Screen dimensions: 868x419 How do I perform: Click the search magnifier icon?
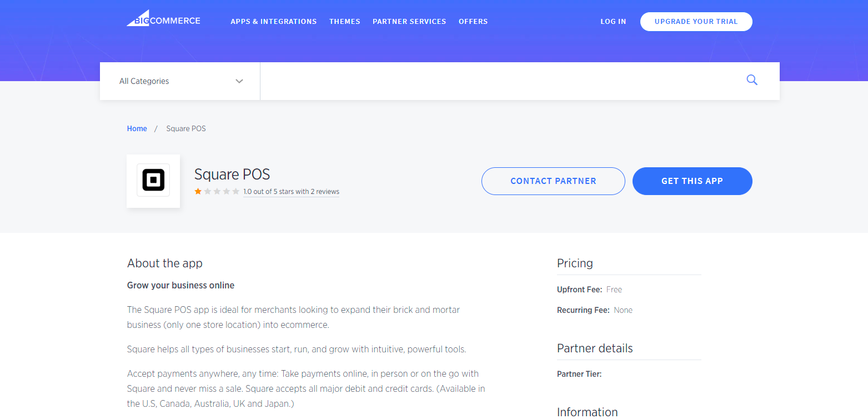[x=751, y=80]
